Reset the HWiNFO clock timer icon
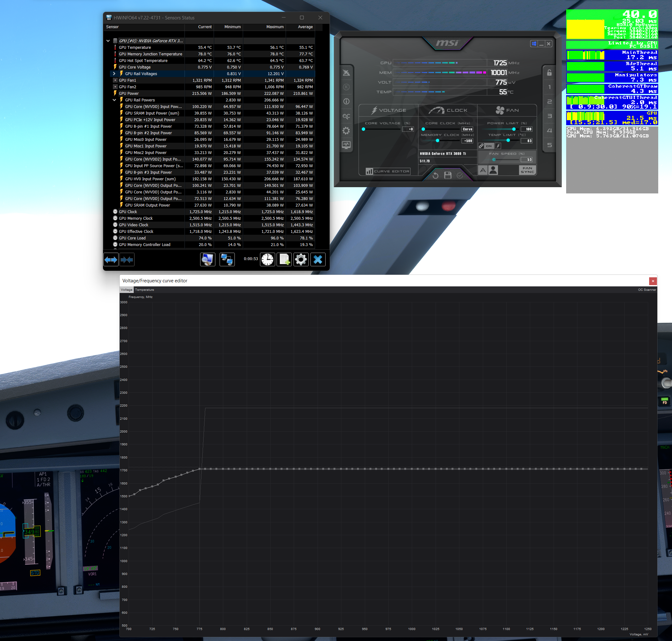The width and height of the screenshot is (672, 641). click(x=267, y=260)
